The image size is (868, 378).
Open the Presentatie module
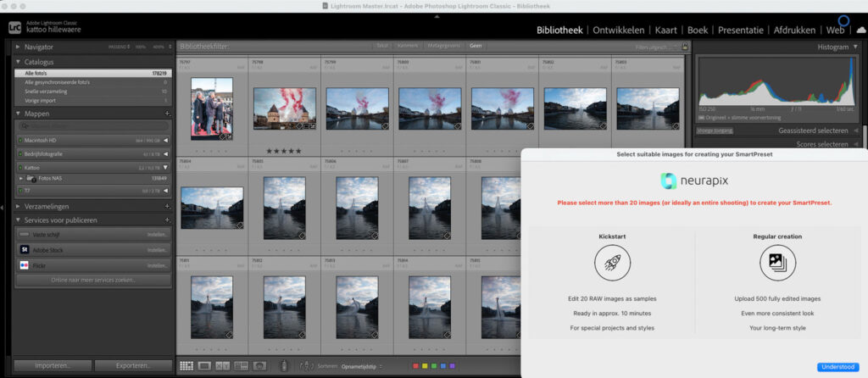tap(741, 31)
